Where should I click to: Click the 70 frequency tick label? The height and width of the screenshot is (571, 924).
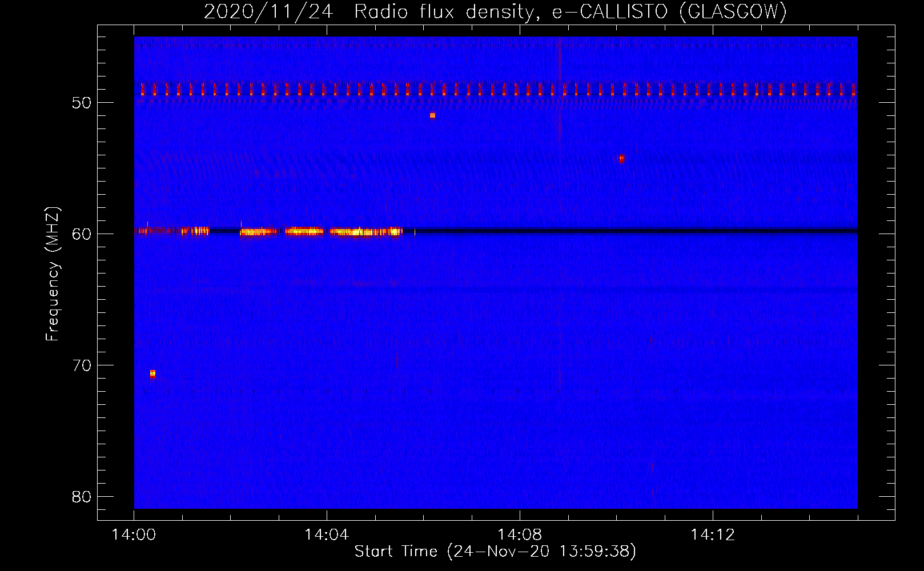(x=82, y=365)
